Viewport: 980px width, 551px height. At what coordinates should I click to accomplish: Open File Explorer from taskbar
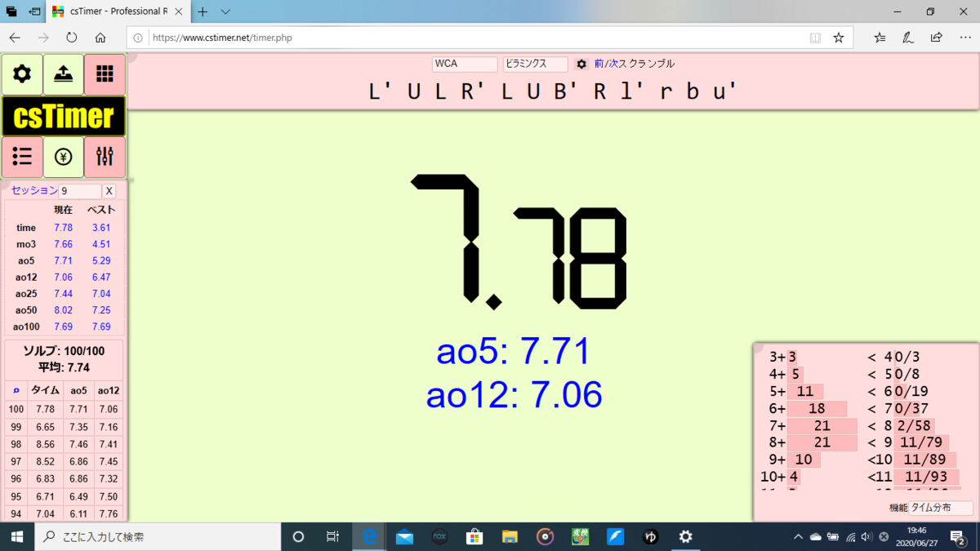510,536
